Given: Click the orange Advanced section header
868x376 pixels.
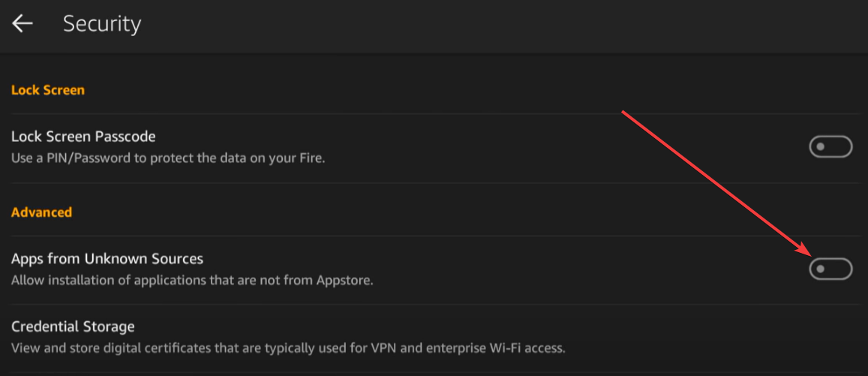Looking at the screenshot, I should (x=41, y=212).
